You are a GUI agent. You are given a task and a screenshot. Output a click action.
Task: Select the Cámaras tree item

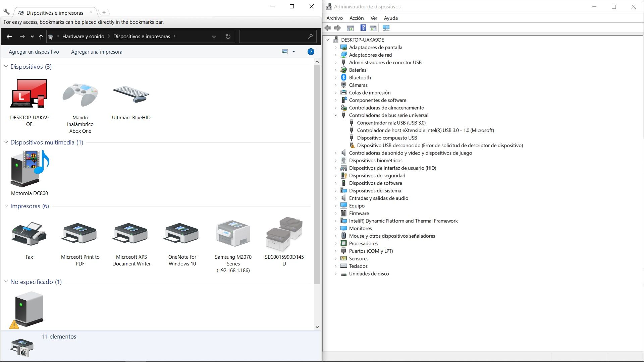click(x=358, y=85)
